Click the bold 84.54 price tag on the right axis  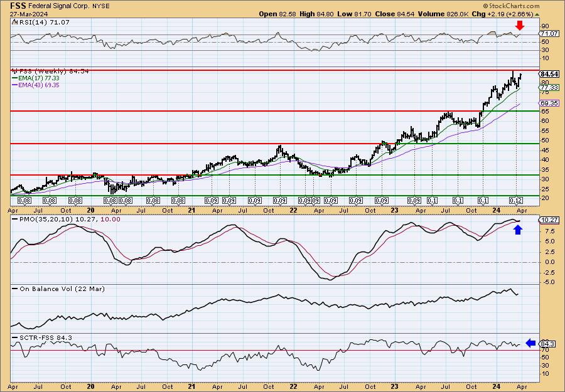tap(549, 74)
